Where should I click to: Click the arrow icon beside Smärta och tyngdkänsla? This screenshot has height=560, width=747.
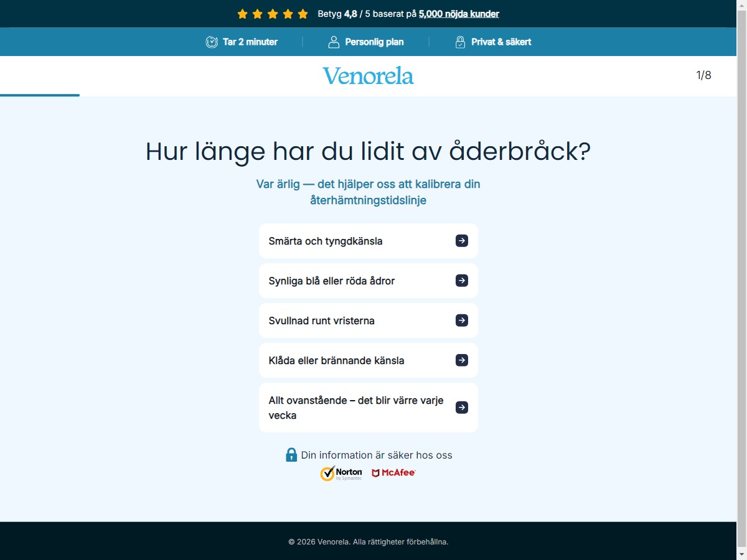pyautogui.click(x=462, y=241)
